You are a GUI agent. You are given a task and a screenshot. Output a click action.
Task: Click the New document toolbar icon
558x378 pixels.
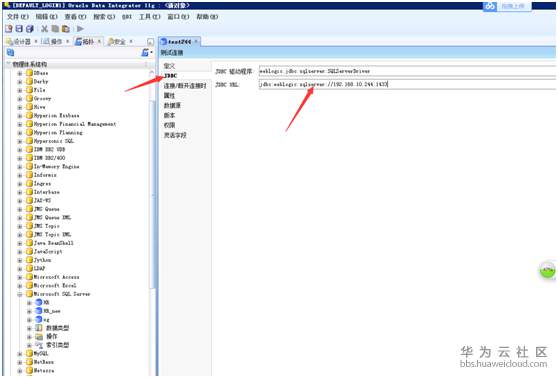click(9, 29)
